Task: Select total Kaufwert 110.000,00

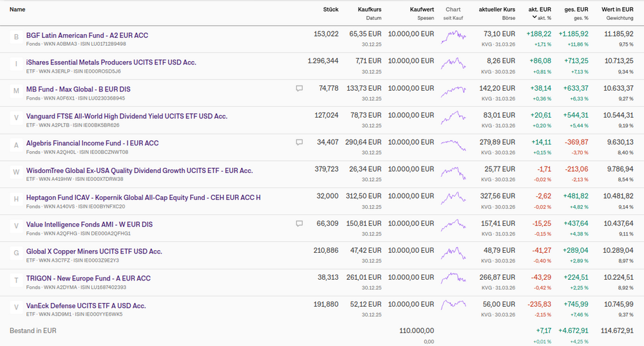Action: pyautogui.click(x=417, y=331)
